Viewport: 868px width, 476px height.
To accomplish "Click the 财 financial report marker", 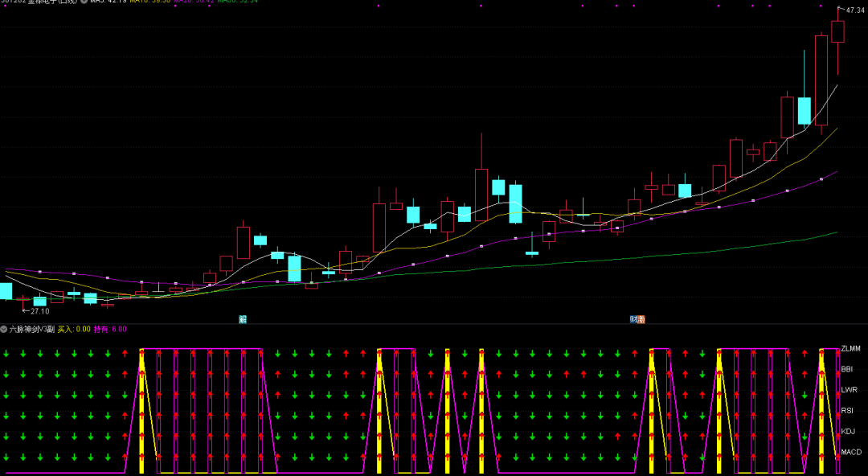I will click(x=634, y=319).
